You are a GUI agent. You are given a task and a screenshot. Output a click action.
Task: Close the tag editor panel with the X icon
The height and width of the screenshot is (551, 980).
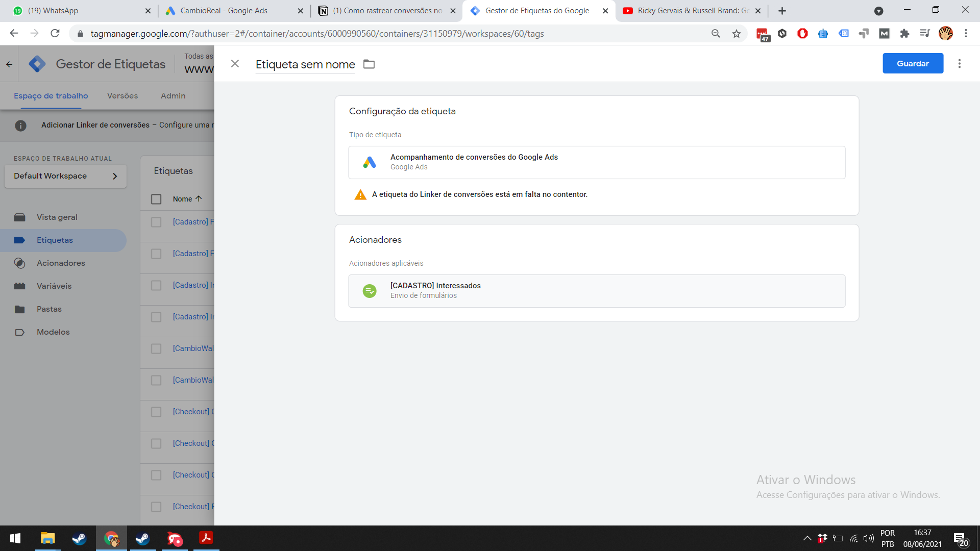235,64
